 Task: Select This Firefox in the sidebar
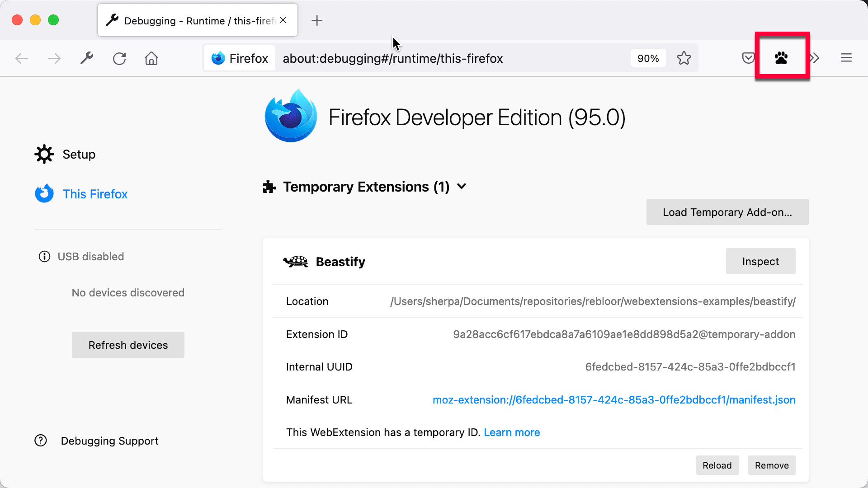point(95,194)
